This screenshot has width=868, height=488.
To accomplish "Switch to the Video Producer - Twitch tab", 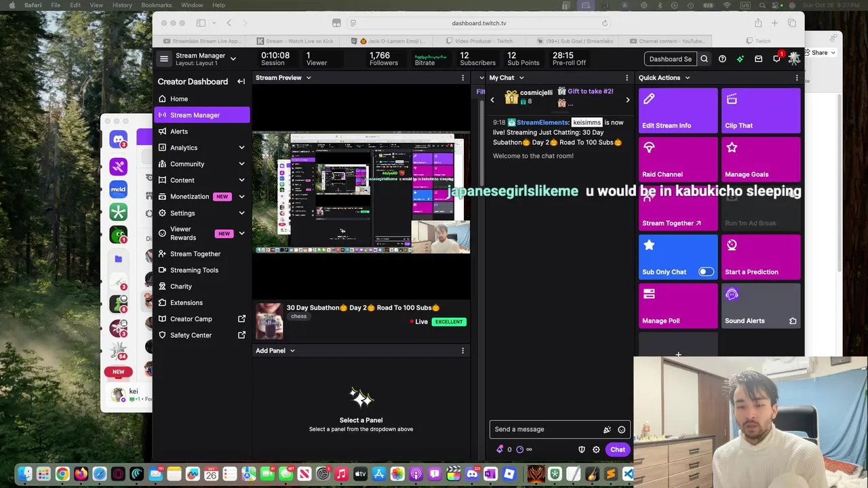I will coord(479,41).
